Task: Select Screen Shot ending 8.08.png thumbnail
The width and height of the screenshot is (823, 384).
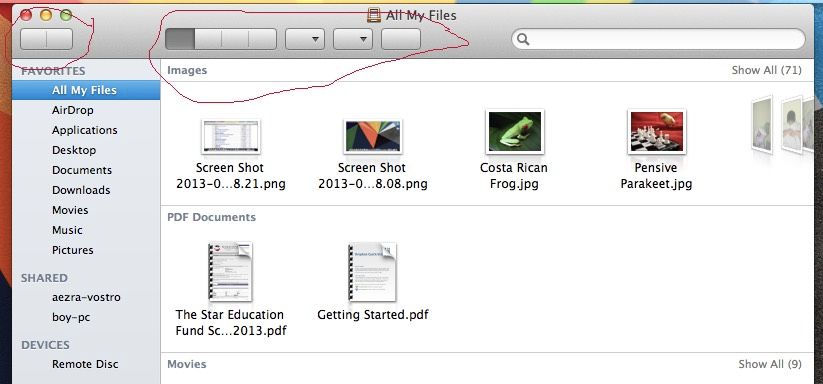Action: tap(373, 136)
